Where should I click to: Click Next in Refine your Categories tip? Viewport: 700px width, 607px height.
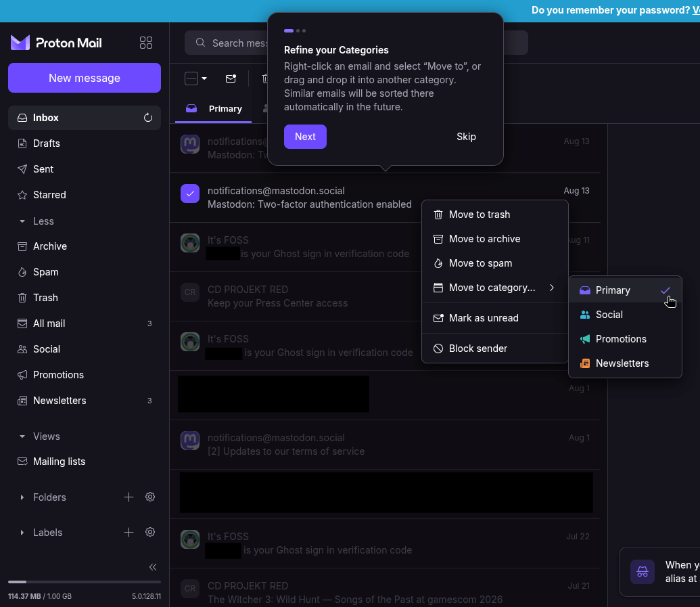click(305, 137)
